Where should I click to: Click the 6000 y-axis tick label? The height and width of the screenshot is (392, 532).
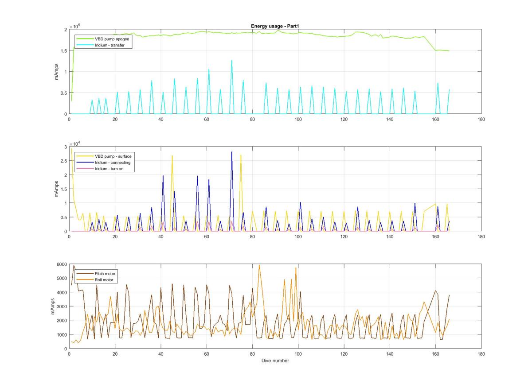(61, 264)
